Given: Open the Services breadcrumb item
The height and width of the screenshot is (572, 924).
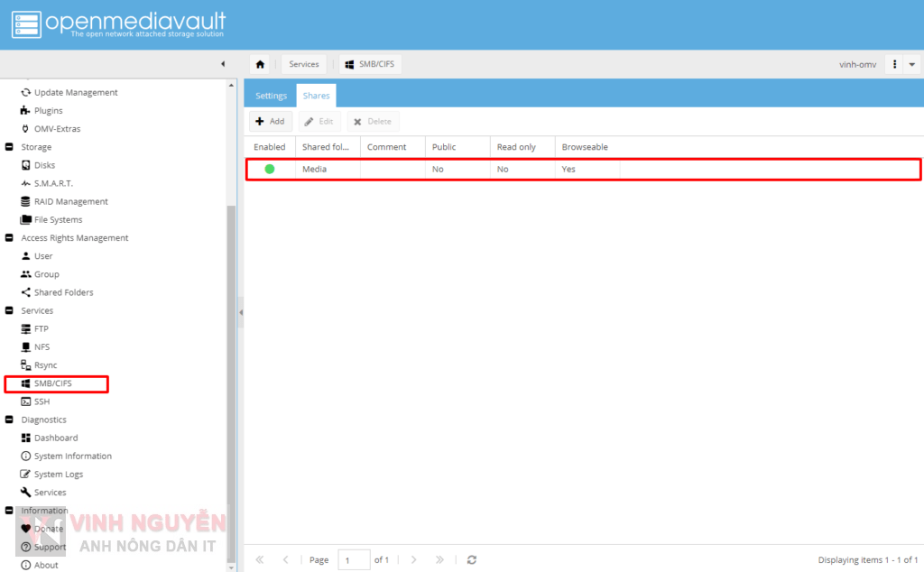Looking at the screenshot, I should (x=303, y=63).
